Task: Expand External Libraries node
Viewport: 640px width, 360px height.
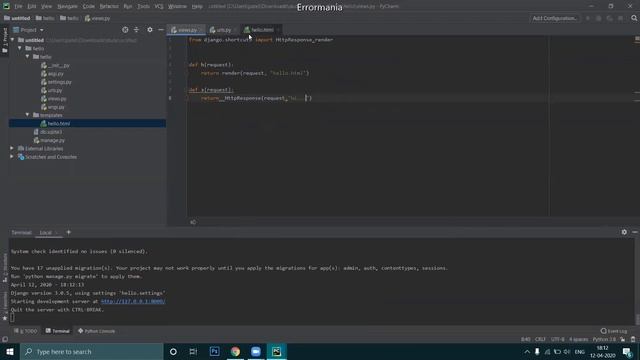Action: 12,148
